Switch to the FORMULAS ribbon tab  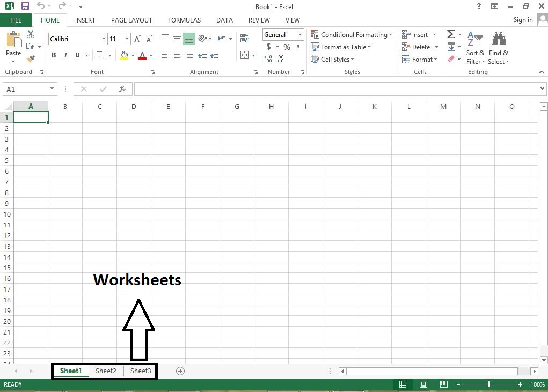click(184, 20)
